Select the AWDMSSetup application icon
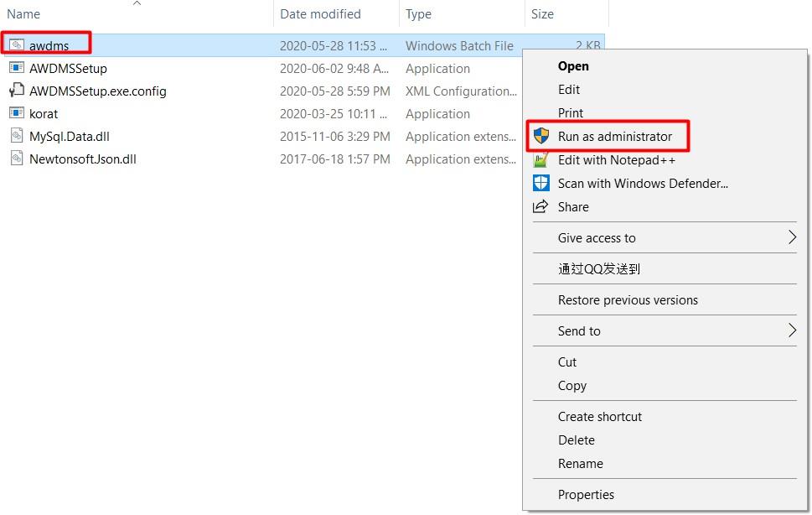812x515 pixels. tap(17, 68)
